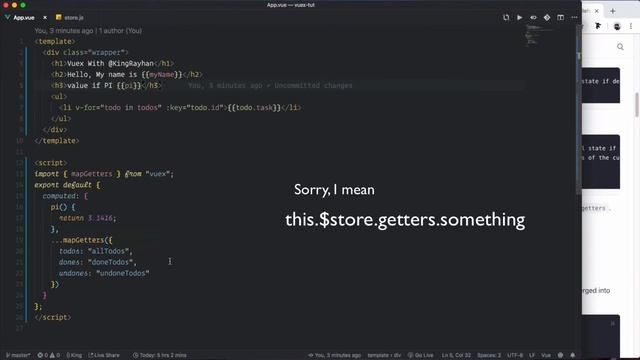Screen dimensions: 640x360
Task: Open the browser profile avatar
Action: tap(617, 27)
